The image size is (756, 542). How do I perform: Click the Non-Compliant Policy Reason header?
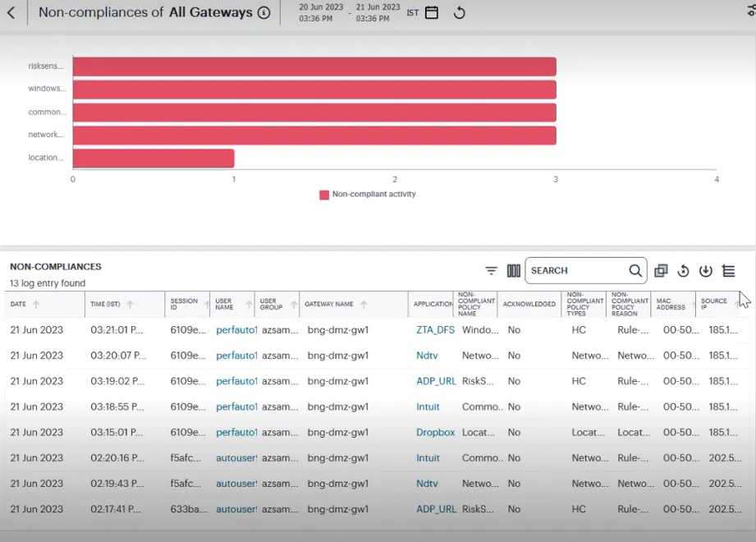pyautogui.click(x=630, y=305)
